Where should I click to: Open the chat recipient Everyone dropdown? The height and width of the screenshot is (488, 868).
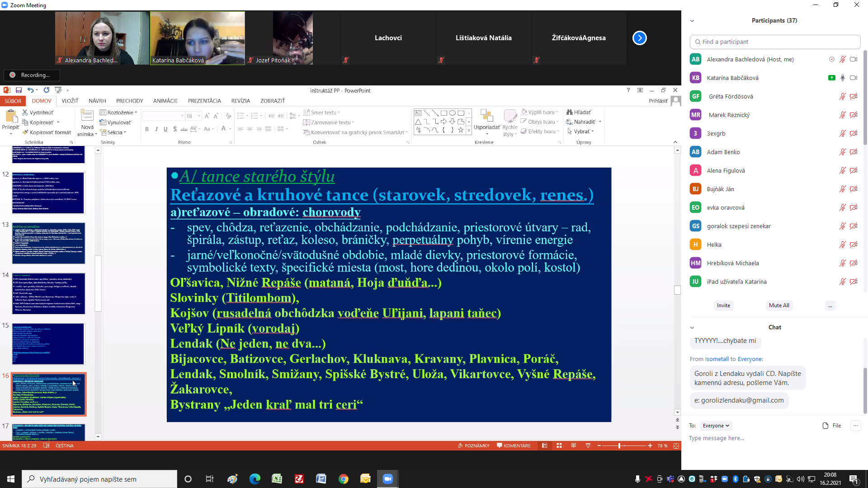tap(716, 426)
